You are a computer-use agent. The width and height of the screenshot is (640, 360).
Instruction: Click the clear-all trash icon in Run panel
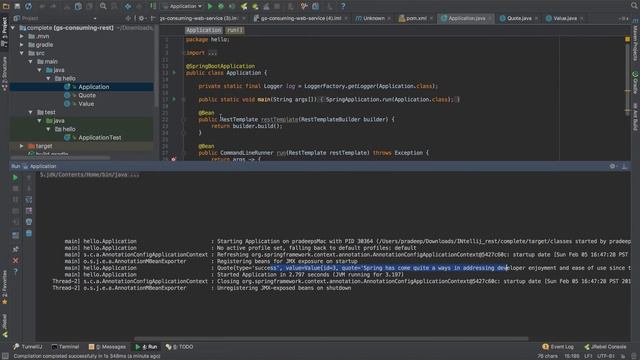(x=29, y=233)
